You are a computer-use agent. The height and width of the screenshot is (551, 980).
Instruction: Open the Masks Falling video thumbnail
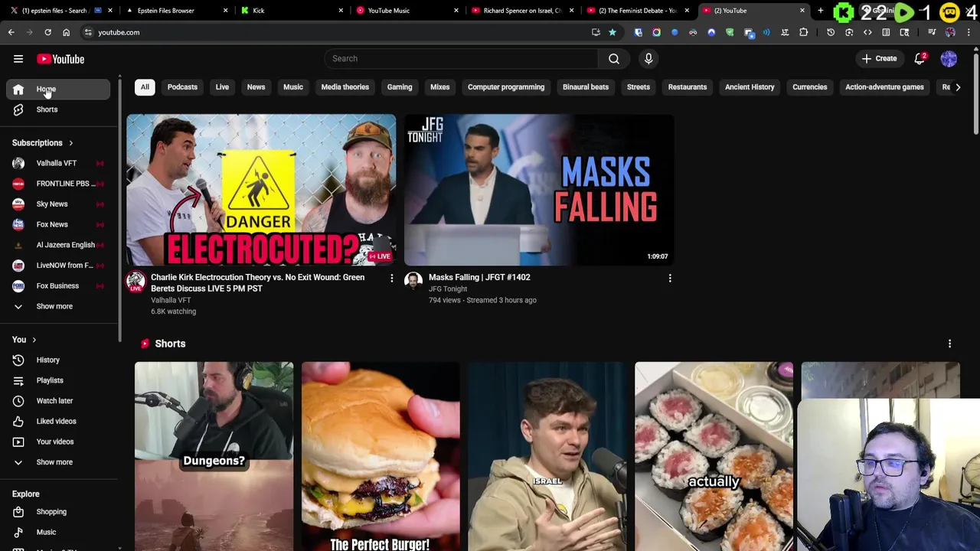539,190
